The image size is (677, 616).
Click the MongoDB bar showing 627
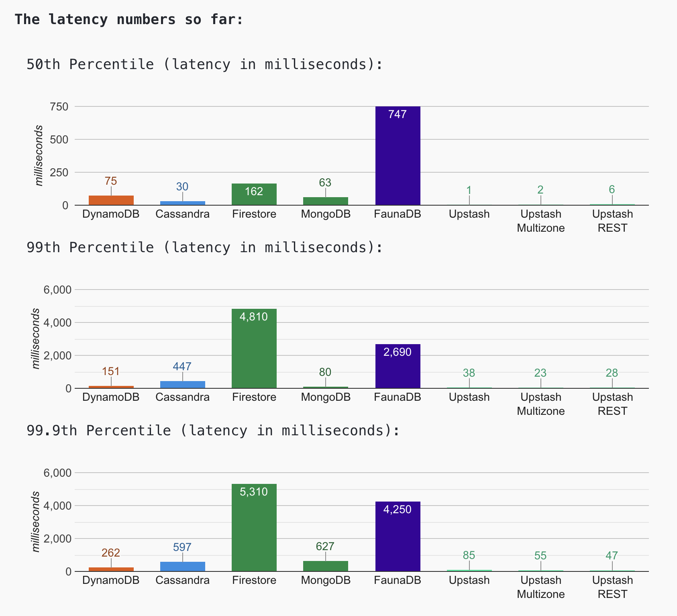point(325,566)
